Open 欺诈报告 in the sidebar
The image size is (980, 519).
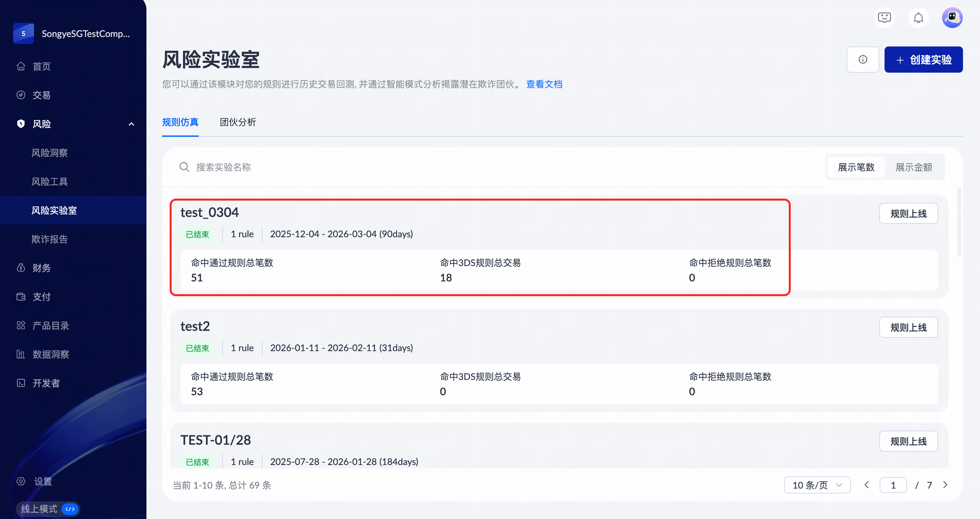pos(49,239)
